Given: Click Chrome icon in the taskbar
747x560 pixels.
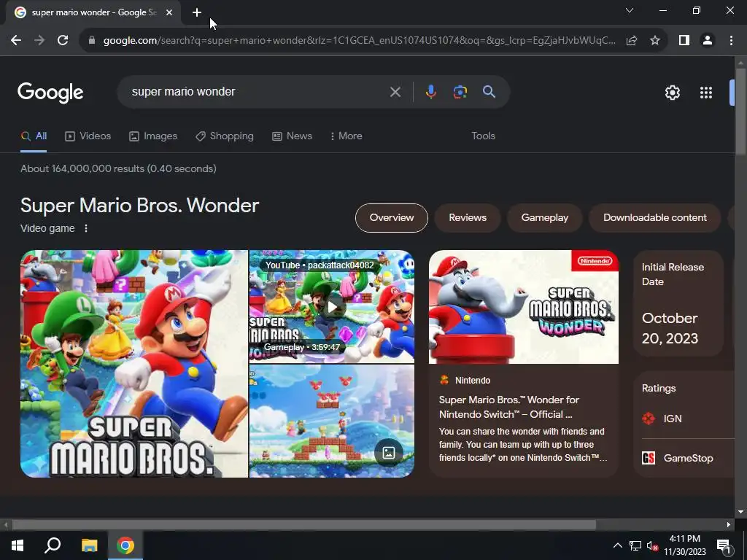Looking at the screenshot, I should tap(125, 545).
